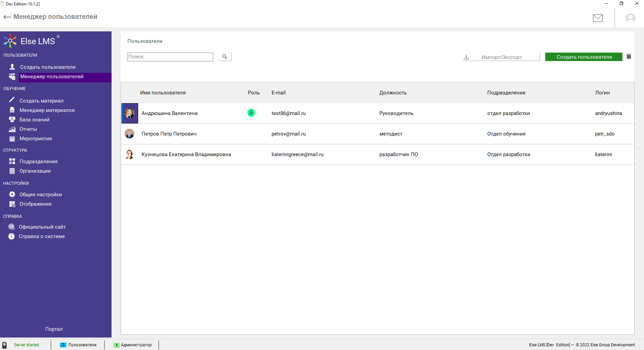
Task: Sort by Имя пользователя column header
Action: pyautogui.click(x=163, y=93)
